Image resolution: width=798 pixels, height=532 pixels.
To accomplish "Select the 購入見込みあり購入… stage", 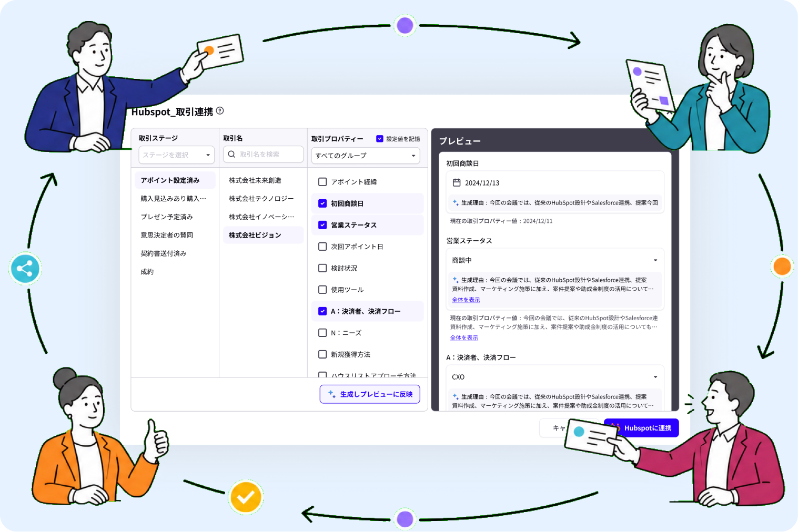I will [175, 199].
